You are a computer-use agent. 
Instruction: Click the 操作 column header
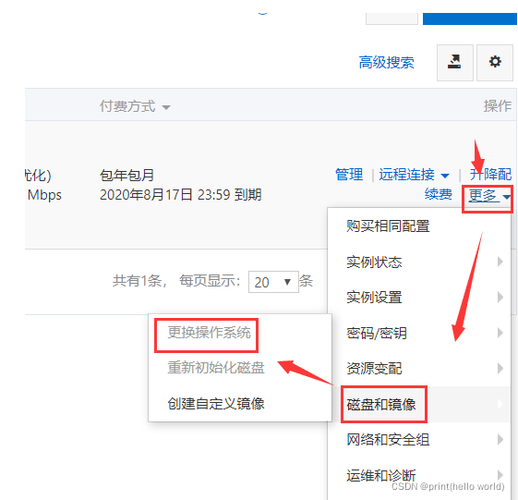pyautogui.click(x=497, y=106)
